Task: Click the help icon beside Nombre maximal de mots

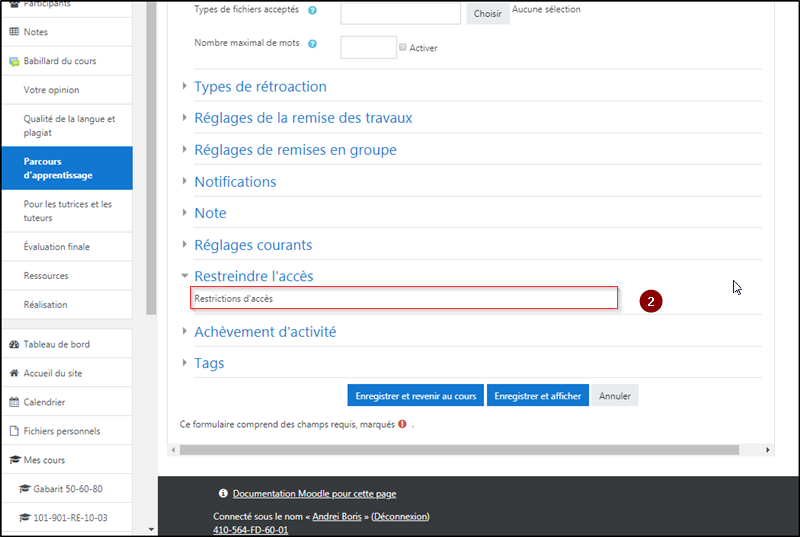Action: tap(313, 44)
